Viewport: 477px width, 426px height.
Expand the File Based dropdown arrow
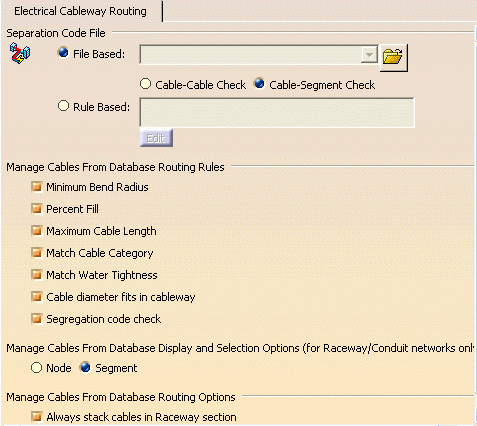click(369, 55)
